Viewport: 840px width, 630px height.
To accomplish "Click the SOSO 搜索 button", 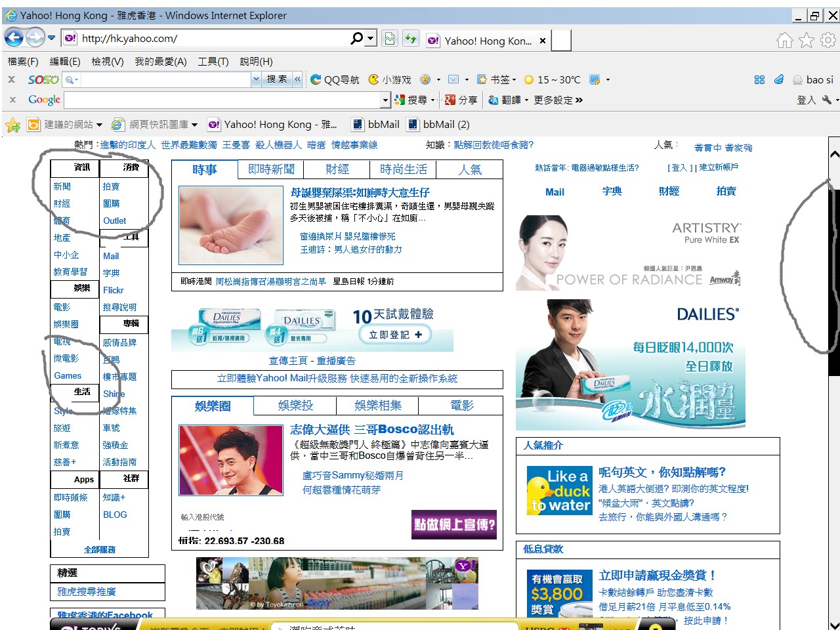I will pyautogui.click(x=277, y=79).
